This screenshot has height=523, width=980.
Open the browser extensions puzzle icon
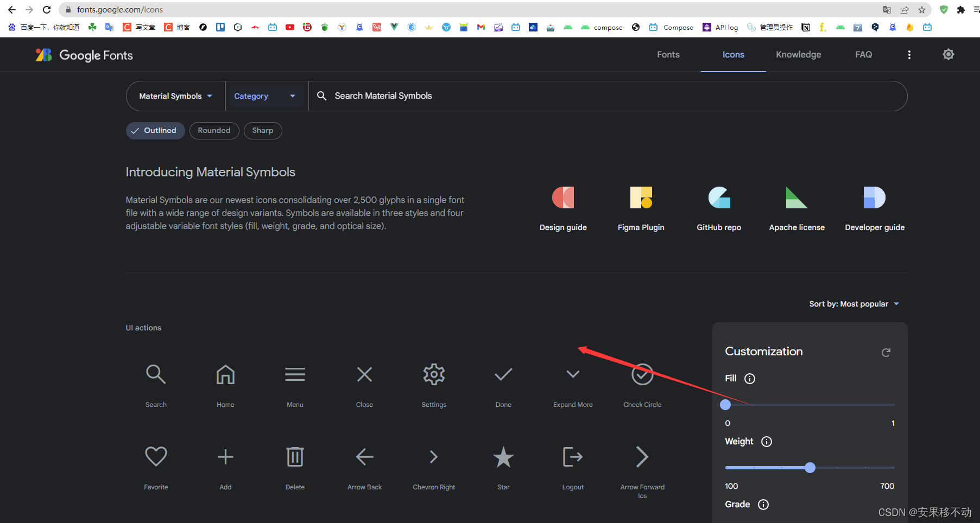[x=961, y=10]
